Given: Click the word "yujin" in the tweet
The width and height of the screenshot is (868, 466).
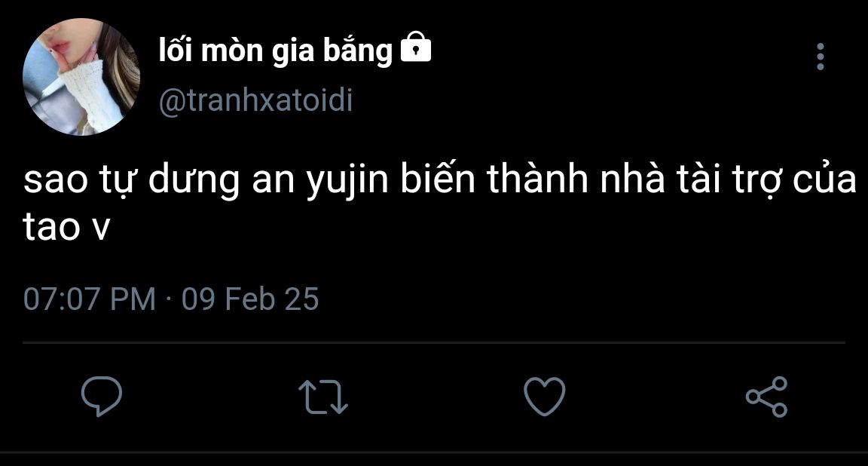Looking at the screenshot, I should [345, 182].
